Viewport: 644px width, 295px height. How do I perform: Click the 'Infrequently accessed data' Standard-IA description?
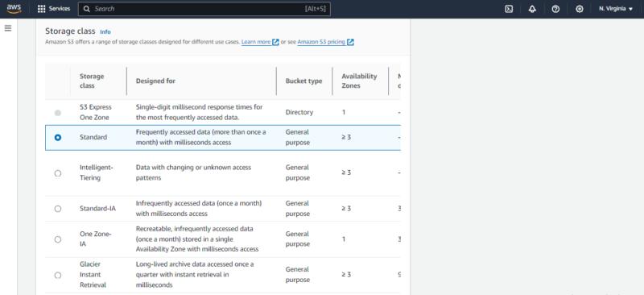[199, 209]
